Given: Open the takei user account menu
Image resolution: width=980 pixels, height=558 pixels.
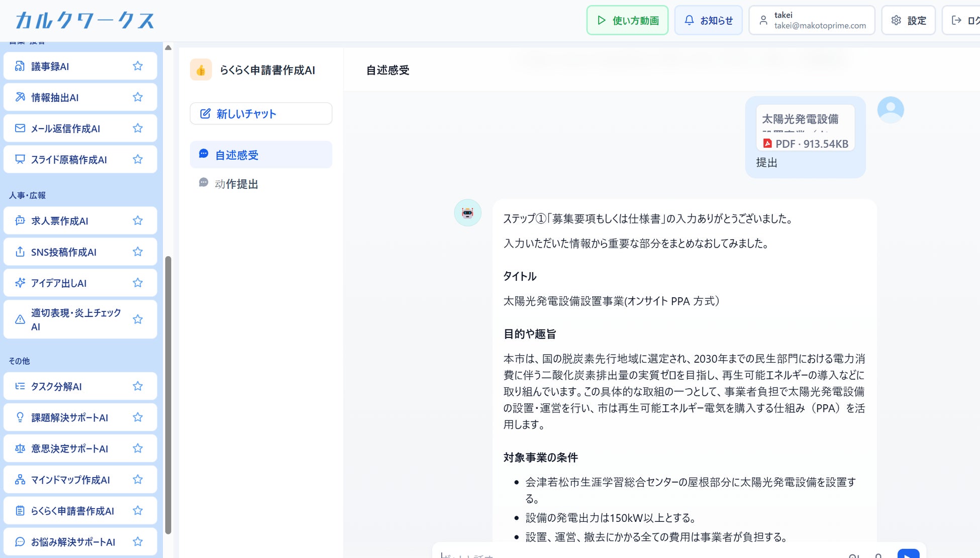Looking at the screenshot, I should point(811,20).
